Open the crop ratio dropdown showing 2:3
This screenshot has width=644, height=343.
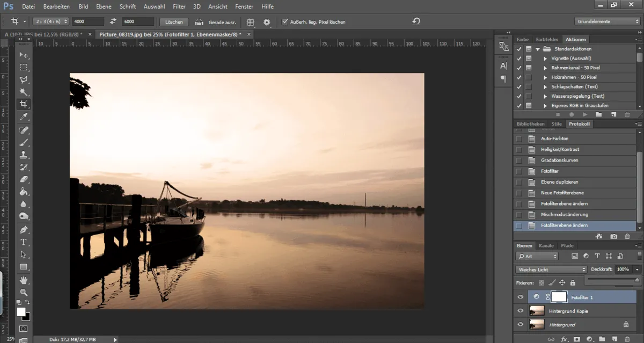(x=52, y=21)
